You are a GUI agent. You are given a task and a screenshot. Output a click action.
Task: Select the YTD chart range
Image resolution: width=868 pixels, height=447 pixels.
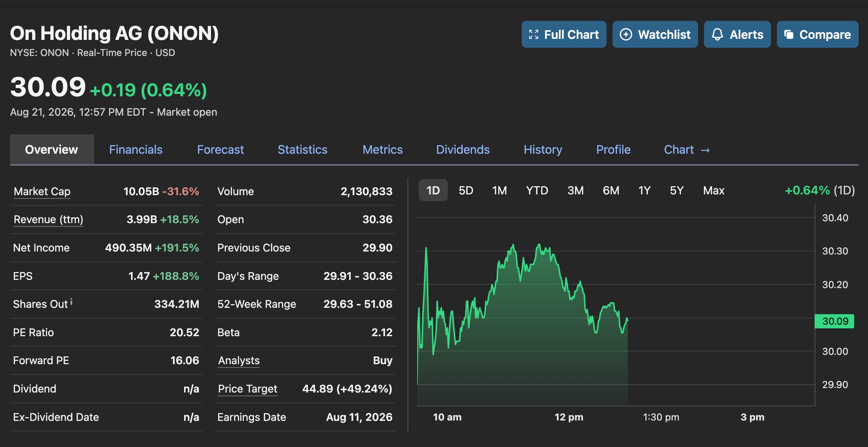537,191
